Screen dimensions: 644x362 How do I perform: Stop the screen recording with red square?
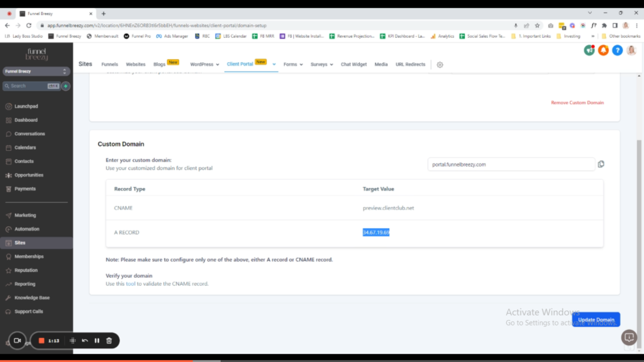tap(42, 341)
